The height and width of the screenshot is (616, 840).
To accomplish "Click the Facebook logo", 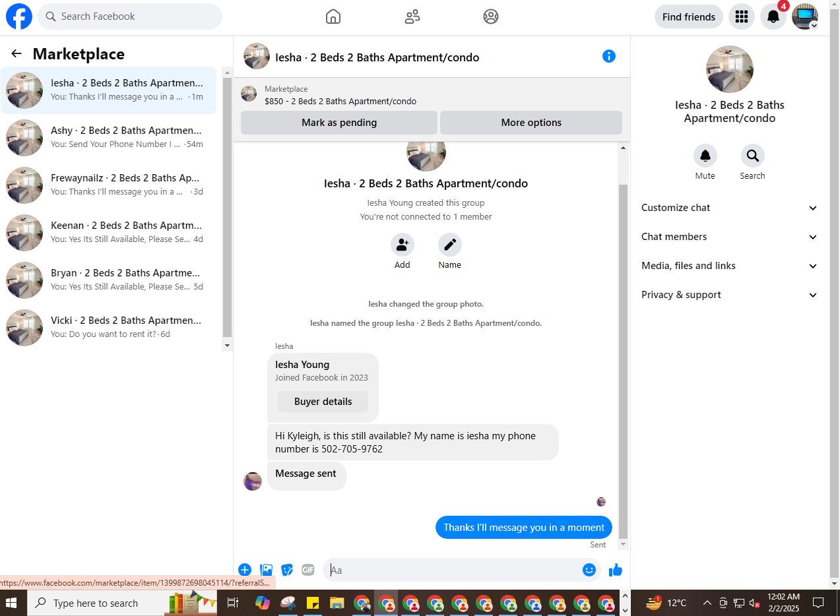I will coord(19,16).
